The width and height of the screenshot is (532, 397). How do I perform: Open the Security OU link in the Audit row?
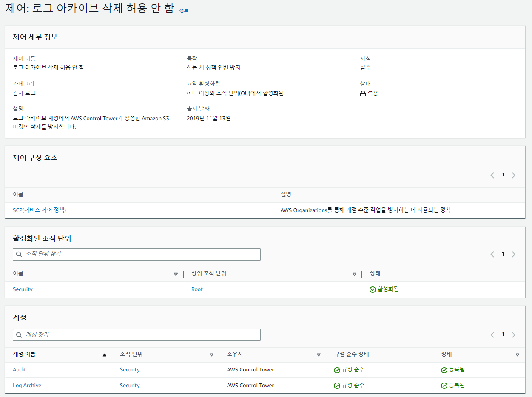(130, 370)
